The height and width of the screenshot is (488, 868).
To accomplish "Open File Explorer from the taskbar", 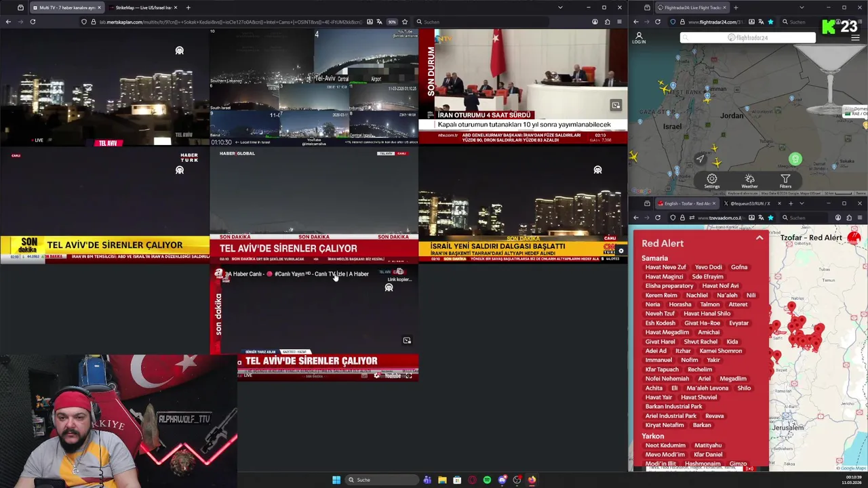I will point(442,480).
